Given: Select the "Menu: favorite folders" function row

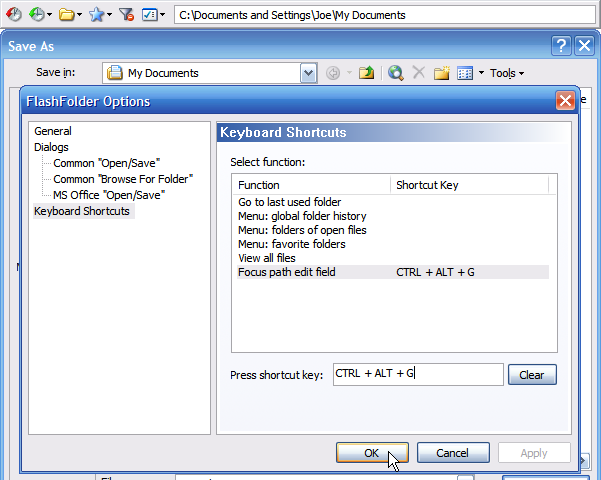Looking at the screenshot, I should pyautogui.click(x=292, y=244).
